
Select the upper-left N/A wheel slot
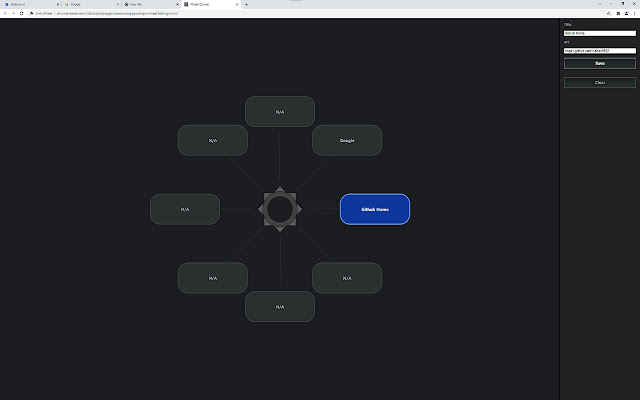pyautogui.click(x=213, y=140)
